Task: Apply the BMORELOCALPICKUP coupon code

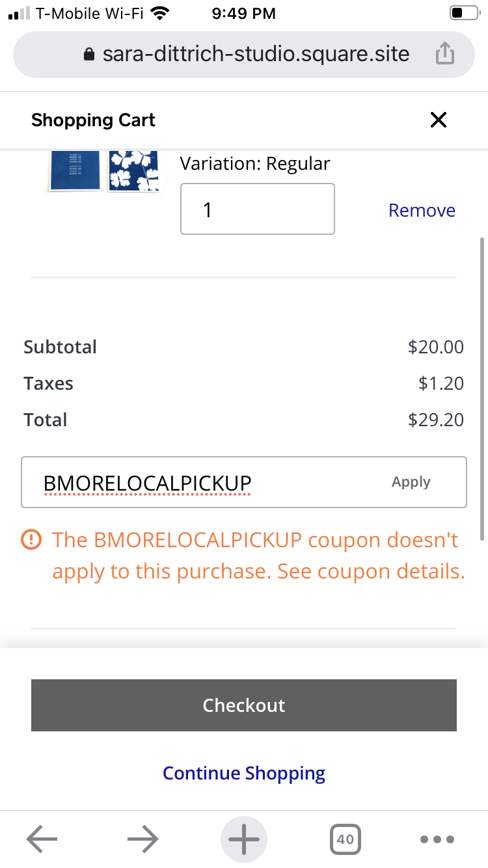Action: [411, 482]
